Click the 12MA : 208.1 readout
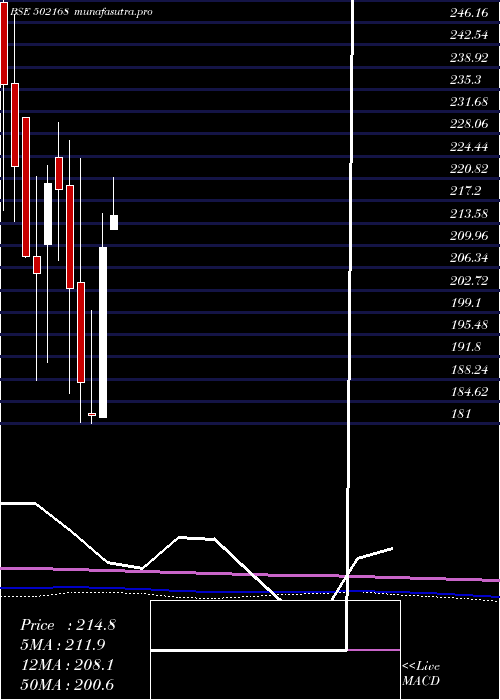 click(x=67, y=665)
